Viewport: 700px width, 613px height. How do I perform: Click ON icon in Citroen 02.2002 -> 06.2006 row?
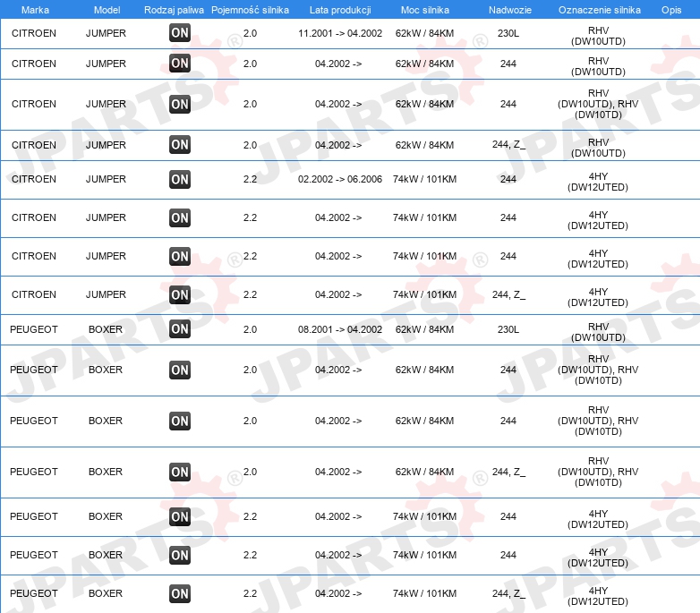[x=180, y=179]
